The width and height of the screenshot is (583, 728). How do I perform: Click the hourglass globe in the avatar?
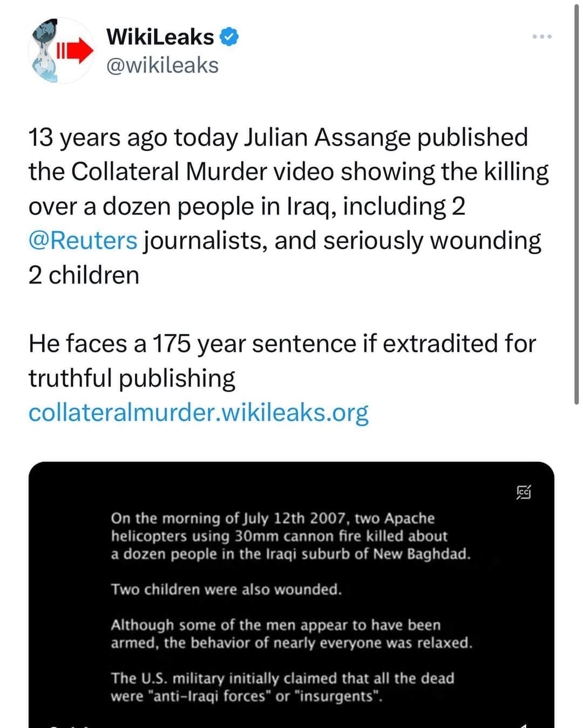click(x=45, y=51)
